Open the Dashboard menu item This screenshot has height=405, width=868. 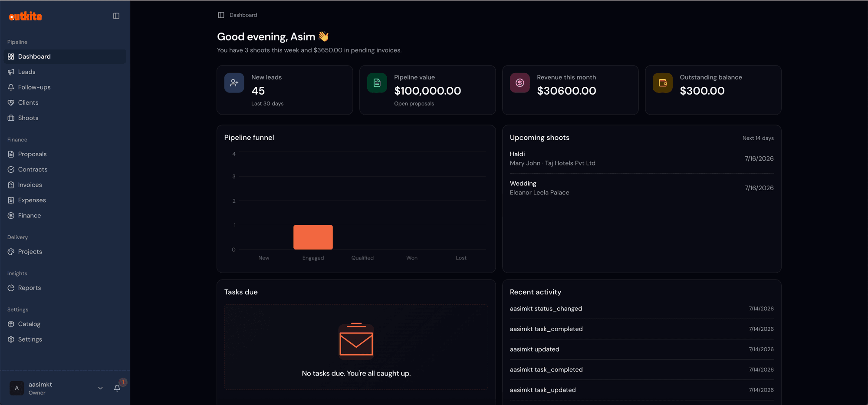click(x=65, y=56)
